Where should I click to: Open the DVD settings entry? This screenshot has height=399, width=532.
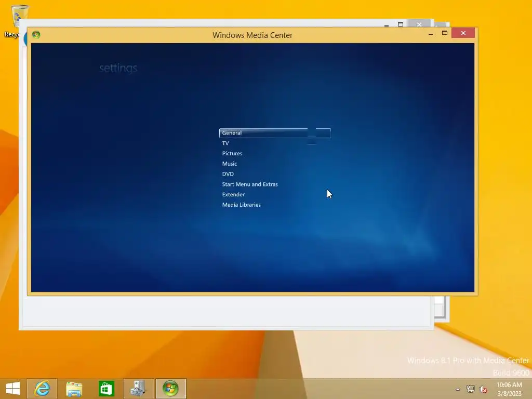[228, 174]
